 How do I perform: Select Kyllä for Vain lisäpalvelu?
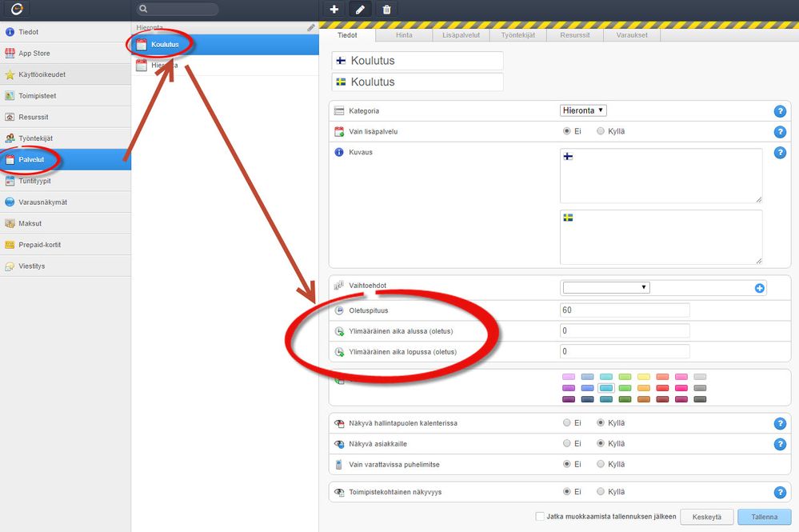click(x=601, y=131)
